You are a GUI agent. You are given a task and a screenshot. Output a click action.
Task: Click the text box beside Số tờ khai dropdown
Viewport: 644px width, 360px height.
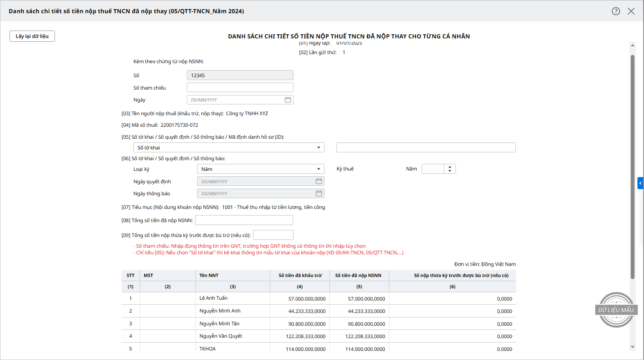(426, 148)
